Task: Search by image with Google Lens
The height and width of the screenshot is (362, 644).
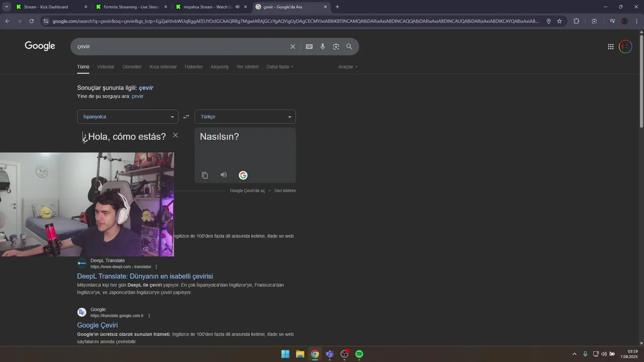Action: pyautogui.click(x=336, y=47)
